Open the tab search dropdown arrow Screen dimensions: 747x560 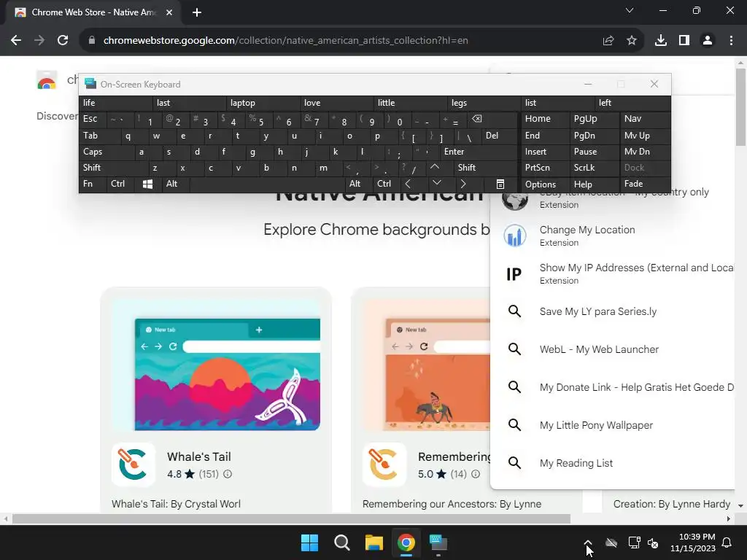click(630, 10)
